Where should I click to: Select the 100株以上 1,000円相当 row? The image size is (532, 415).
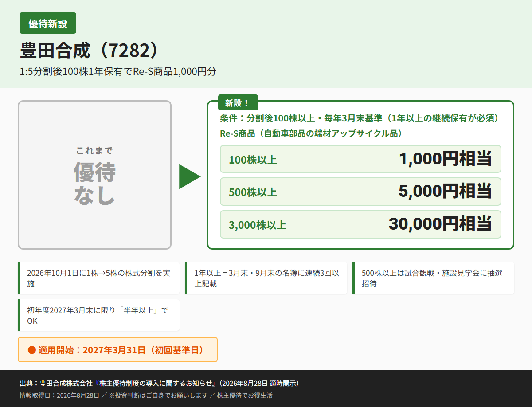[360, 159]
